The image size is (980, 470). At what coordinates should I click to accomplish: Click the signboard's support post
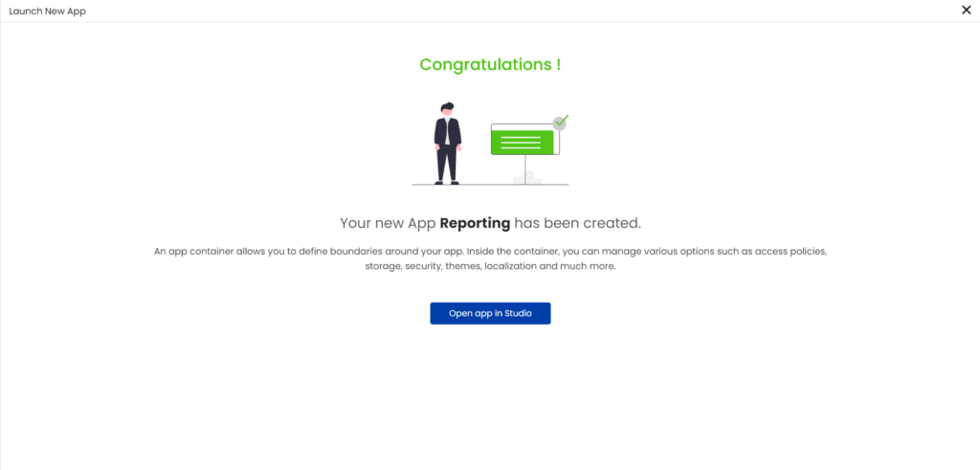click(x=524, y=168)
